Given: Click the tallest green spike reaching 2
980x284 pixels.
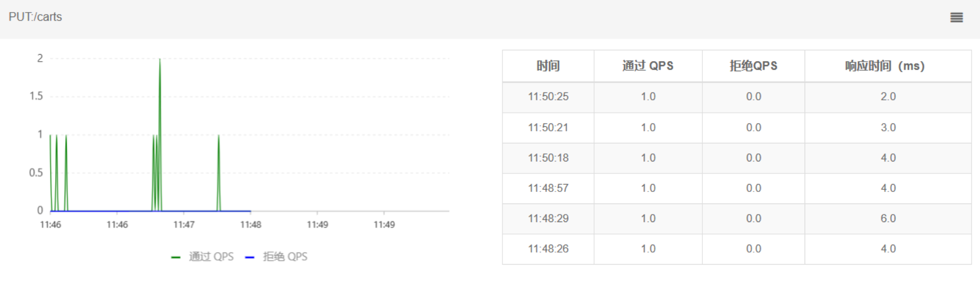Looking at the screenshot, I should pyautogui.click(x=160, y=134).
